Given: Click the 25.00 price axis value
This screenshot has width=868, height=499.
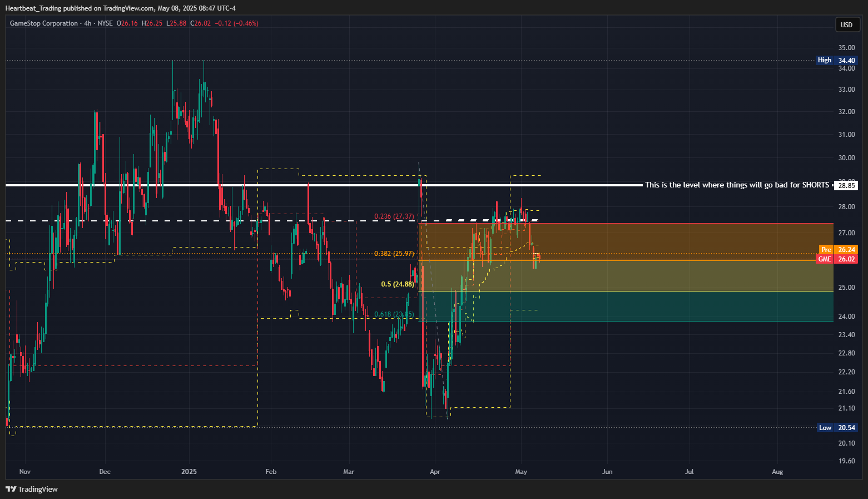Looking at the screenshot, I should pos(847,288).
